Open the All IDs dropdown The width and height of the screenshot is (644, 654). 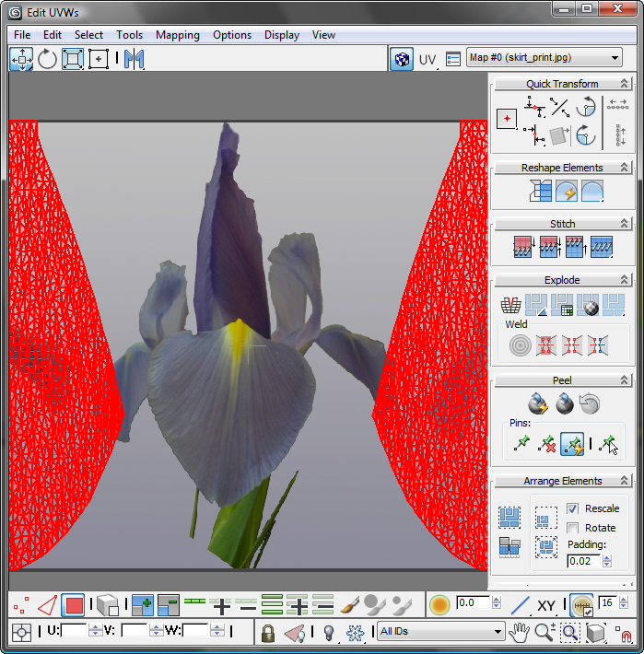441,632
